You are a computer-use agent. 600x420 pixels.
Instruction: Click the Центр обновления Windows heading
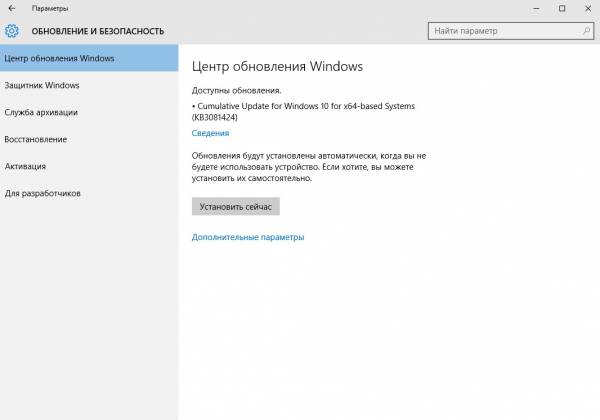(277, 67)
